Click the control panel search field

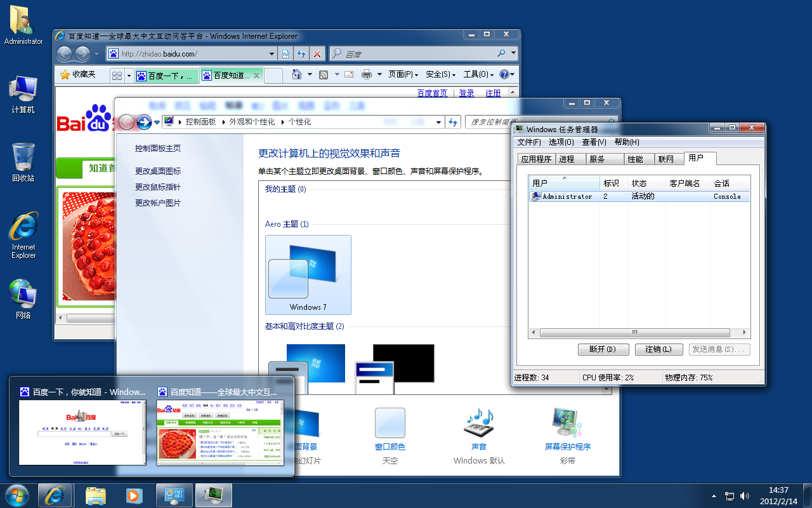[540, 122]
